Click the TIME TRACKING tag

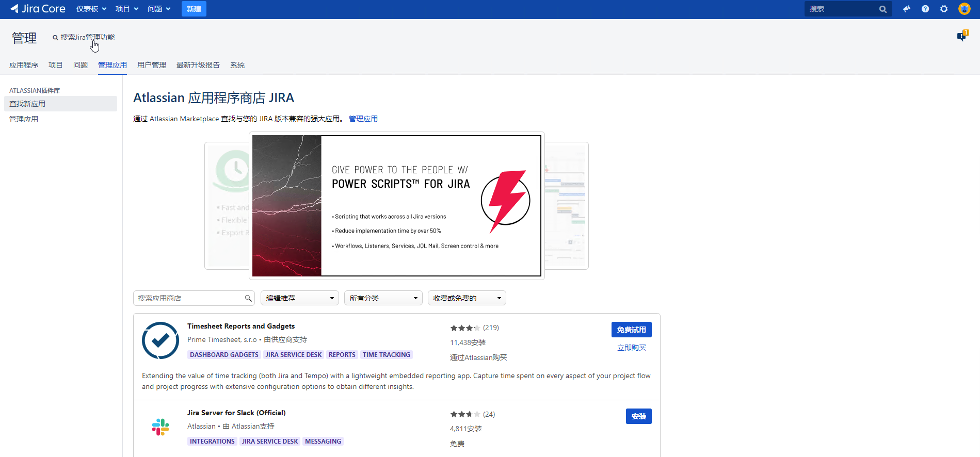387,355
